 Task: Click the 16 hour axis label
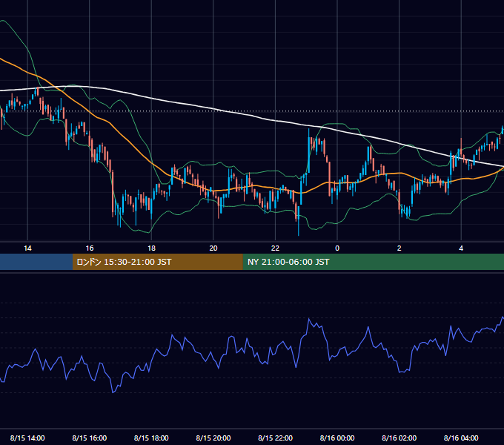coord(90,248)
